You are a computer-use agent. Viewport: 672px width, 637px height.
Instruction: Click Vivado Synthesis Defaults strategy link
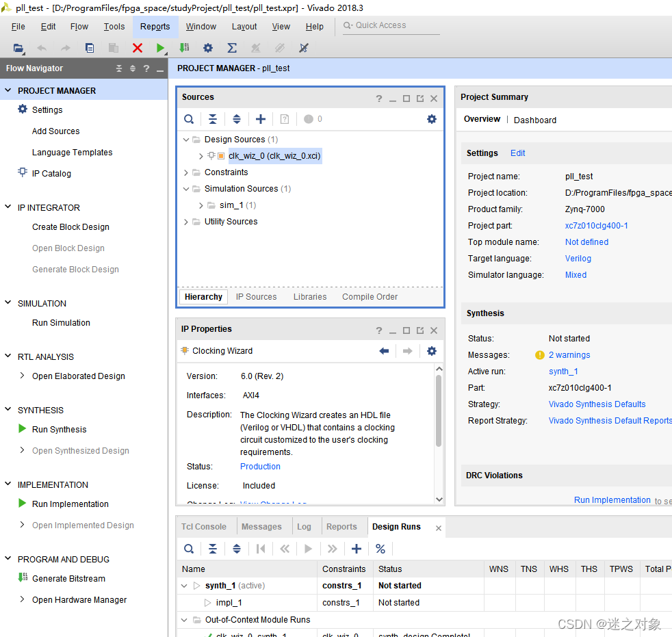pos(597,404)
